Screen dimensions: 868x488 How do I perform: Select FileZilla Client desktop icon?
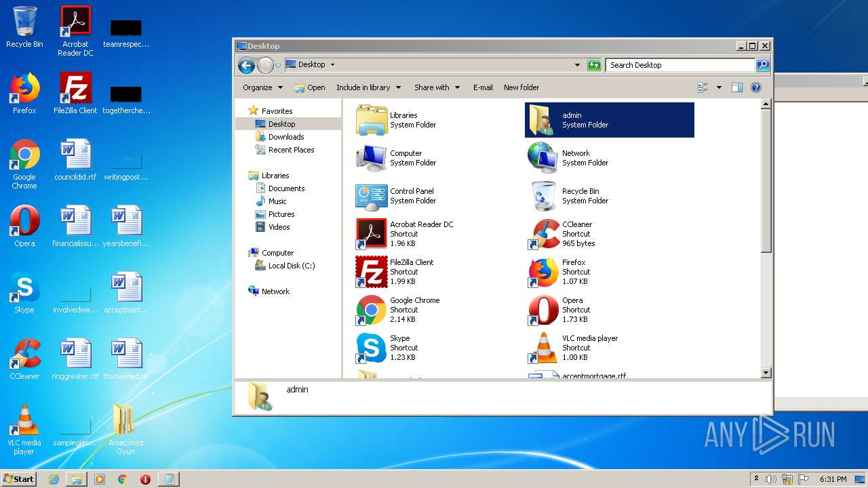pyautogui.click(x=75, y=94)
